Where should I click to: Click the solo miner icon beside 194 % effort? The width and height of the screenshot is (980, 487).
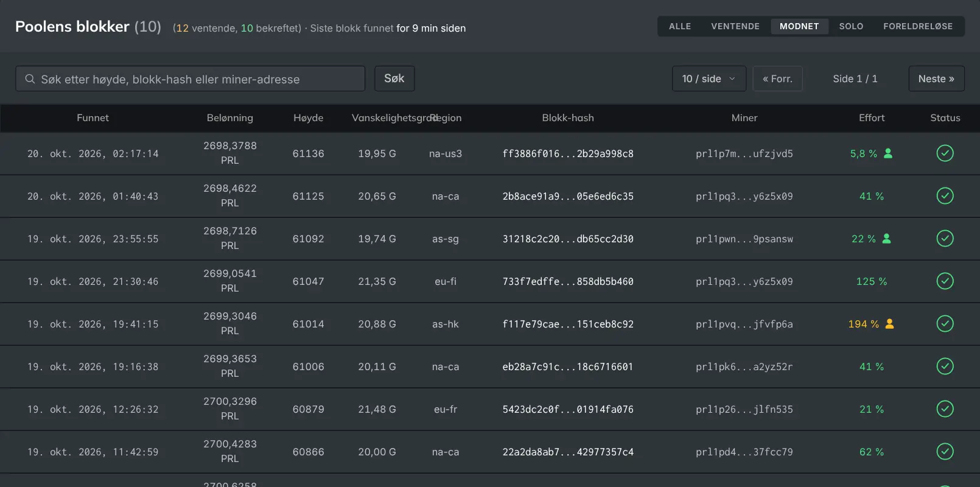[x=889, y=324]
